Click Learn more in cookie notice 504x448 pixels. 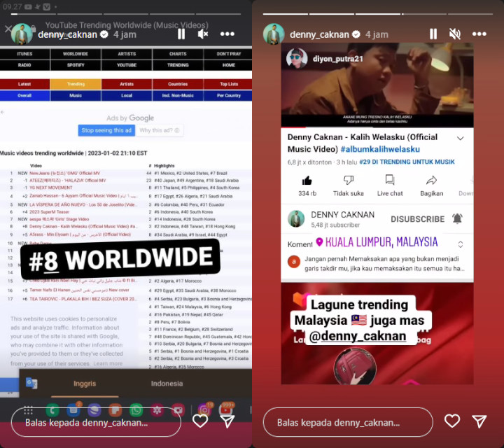point(108,363)
